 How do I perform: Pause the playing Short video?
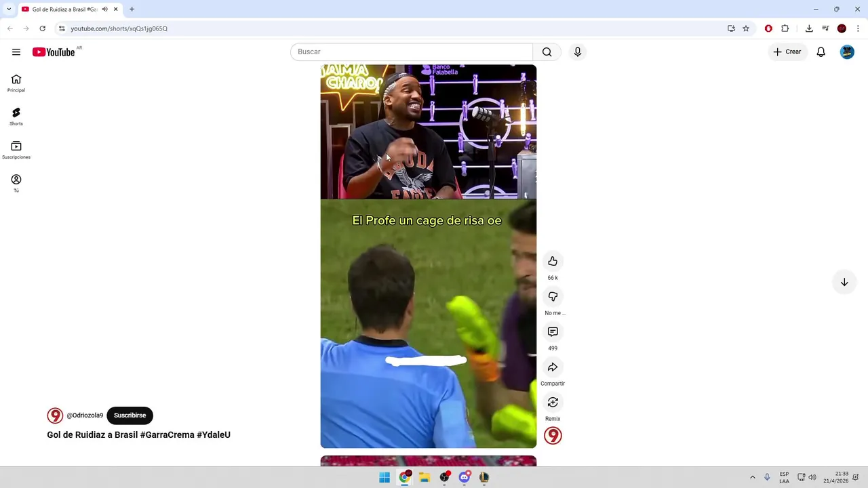tap(429, 256)
